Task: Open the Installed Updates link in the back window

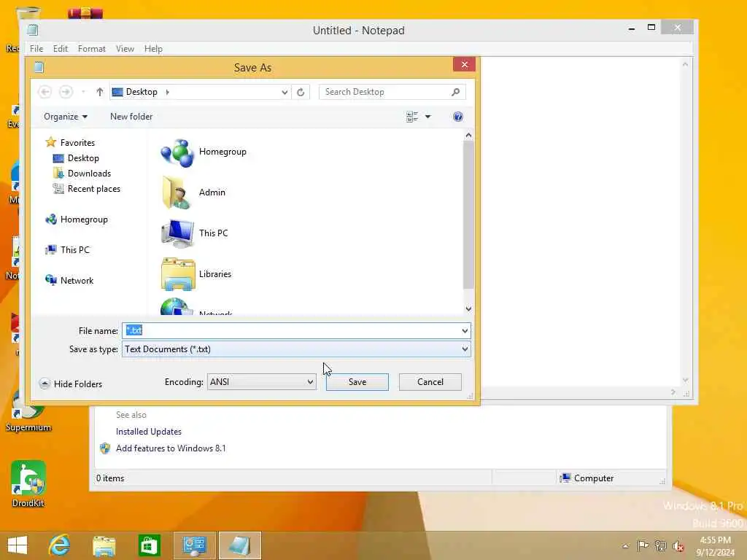Action: 149,432
